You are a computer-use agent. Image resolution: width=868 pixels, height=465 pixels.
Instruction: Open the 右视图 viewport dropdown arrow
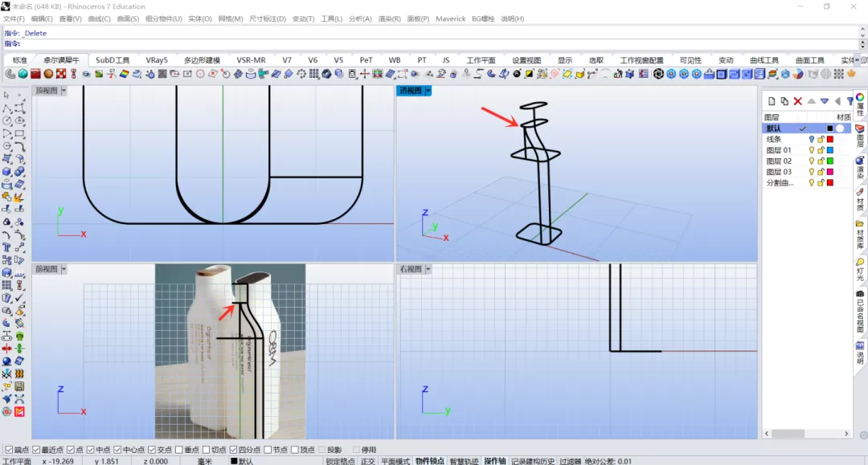pos(428,269)
